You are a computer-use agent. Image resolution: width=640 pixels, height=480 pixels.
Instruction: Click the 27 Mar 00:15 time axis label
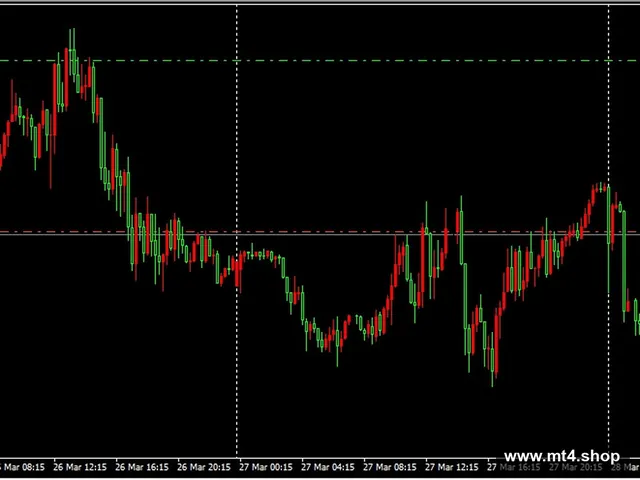tap(266, 467)
